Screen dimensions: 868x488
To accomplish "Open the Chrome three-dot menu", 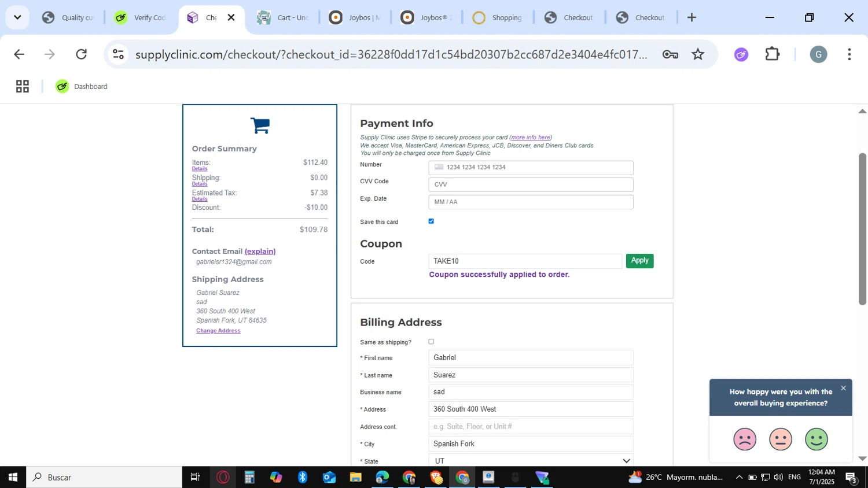I will (x=849, y=54).
